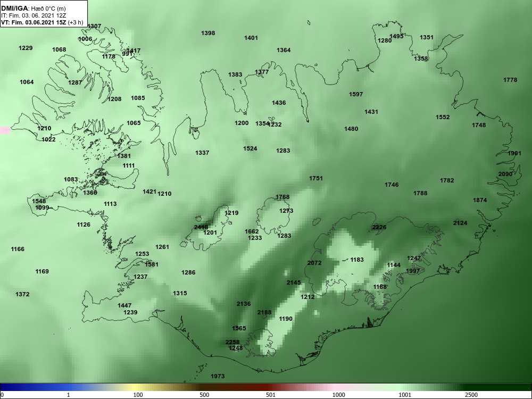Click the valid time line ending '15Z (+3 h)'
Image resolution: width=532 pixels, height=399 pixels.
[42, 22]
